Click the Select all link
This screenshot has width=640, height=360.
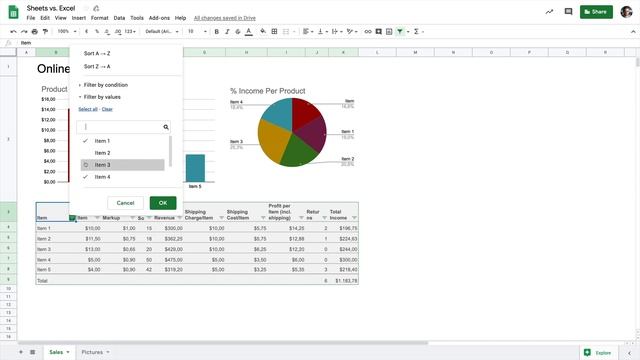pos(88,109)
